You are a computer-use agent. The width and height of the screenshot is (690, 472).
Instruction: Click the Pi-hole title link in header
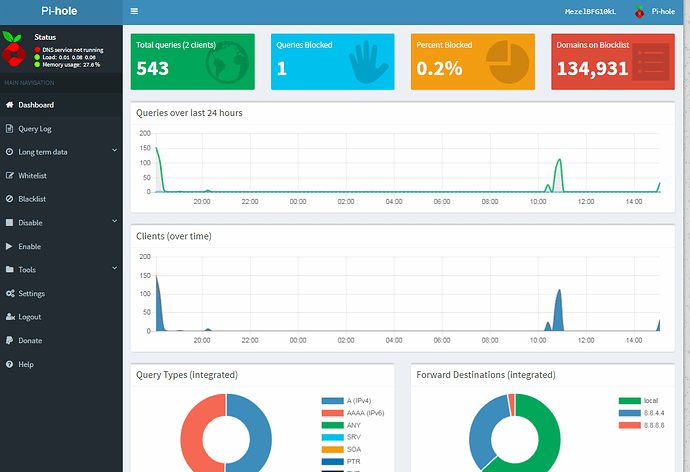tap(59, 11)
